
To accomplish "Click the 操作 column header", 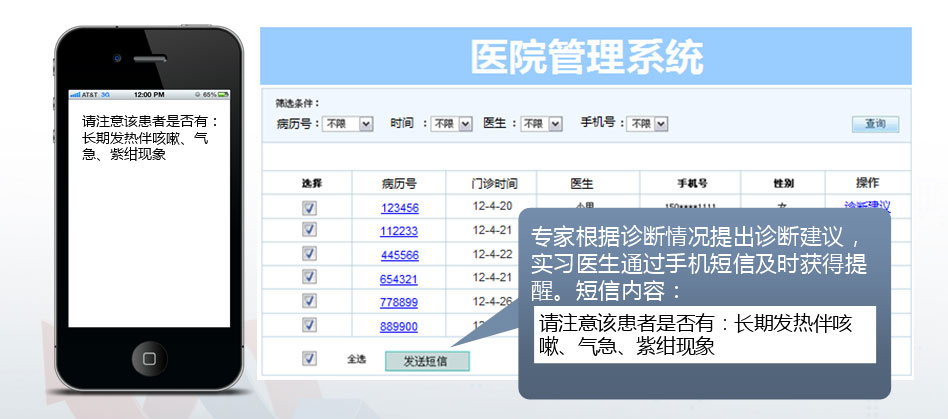I will point(867,183).
